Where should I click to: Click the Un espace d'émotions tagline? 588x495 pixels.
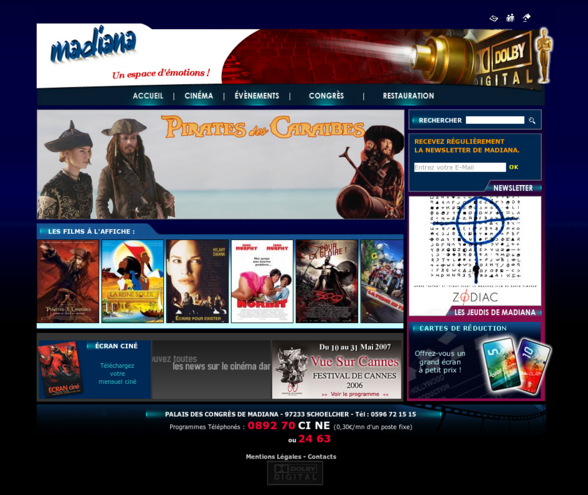[161, 74]
